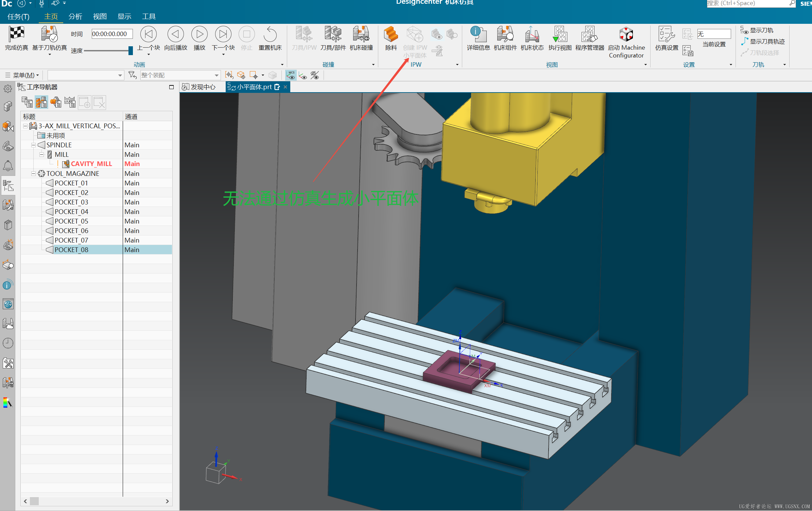Expand the 设置 group options arrow
Image resolution: width=812 pixels, height=511 pixels.
click(x=731, y=65)
